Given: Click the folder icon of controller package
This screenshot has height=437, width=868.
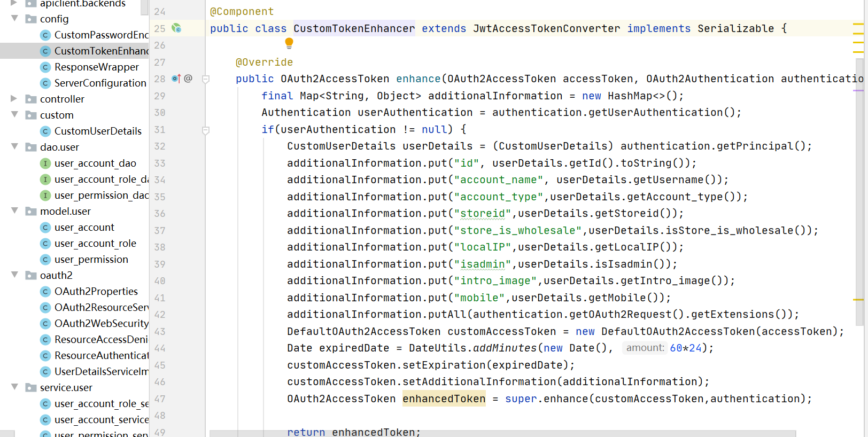Looking at the screenshot, I should tap(31, 99).
